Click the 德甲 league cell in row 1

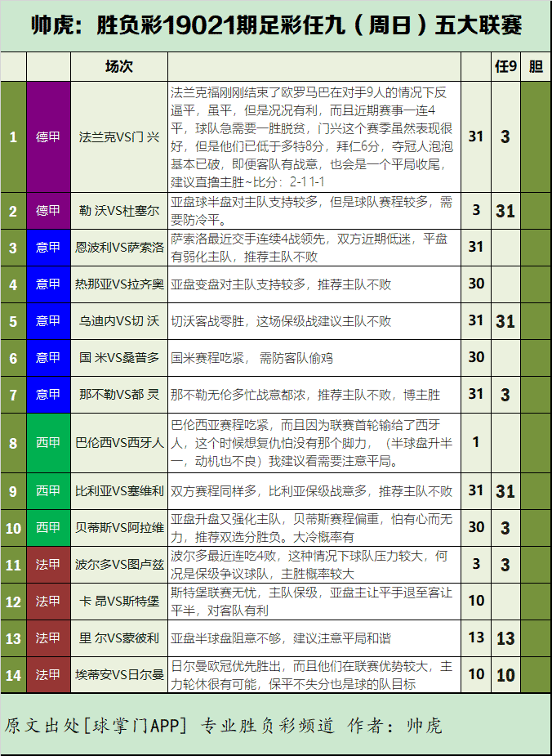point(48,137)
